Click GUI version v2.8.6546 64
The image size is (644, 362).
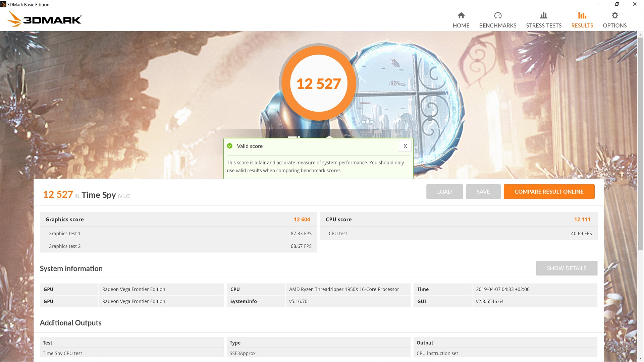click(x=535, y=301)
